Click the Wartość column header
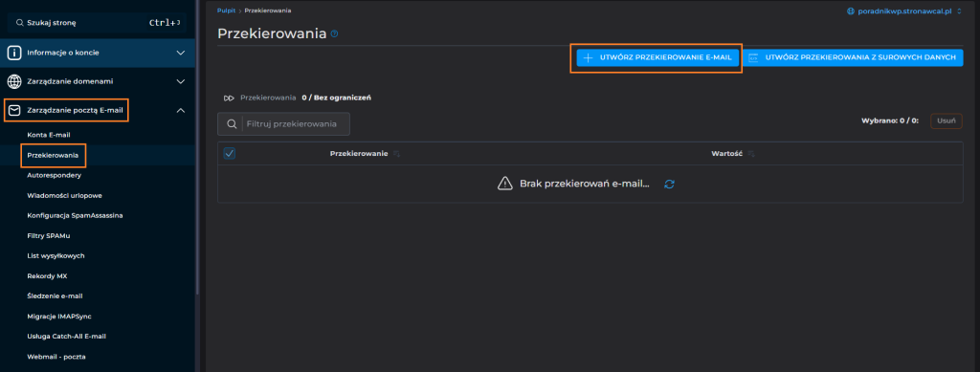 tap(726, 154)
